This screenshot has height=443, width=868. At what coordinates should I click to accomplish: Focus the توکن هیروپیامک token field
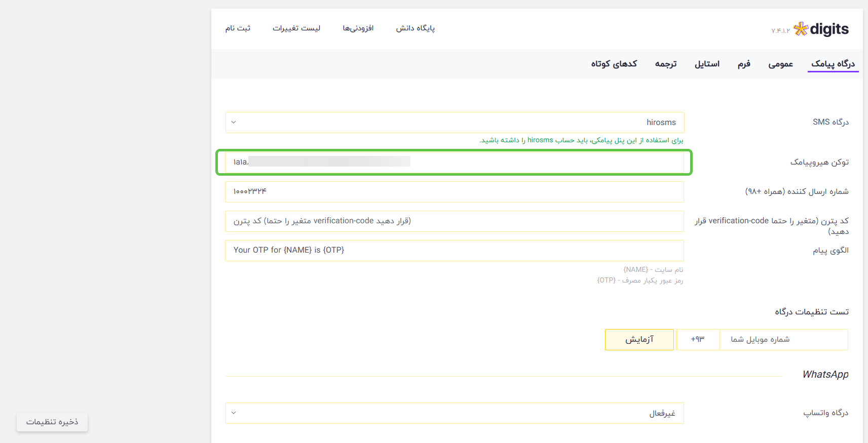tap(455, 162)
